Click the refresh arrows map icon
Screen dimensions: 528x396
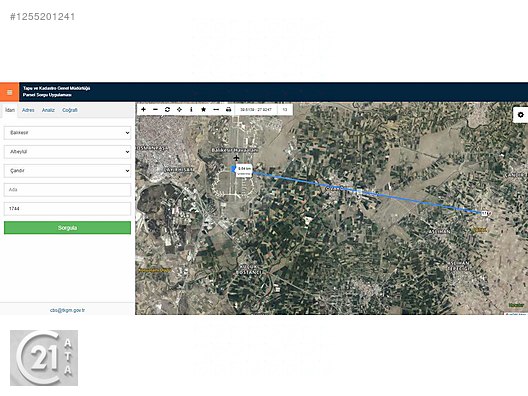click(x=167, y=109)
